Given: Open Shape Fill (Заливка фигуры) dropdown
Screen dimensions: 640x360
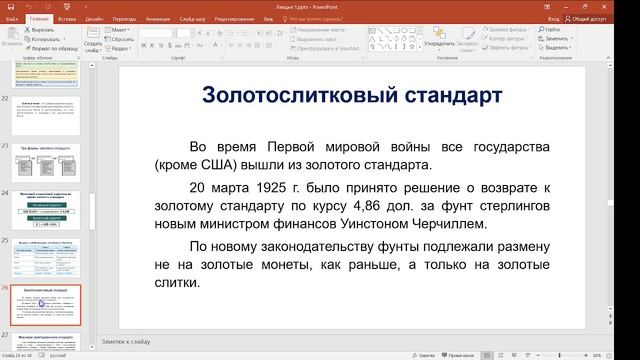Looking at the screenshot, I should (x=505, y=29).
